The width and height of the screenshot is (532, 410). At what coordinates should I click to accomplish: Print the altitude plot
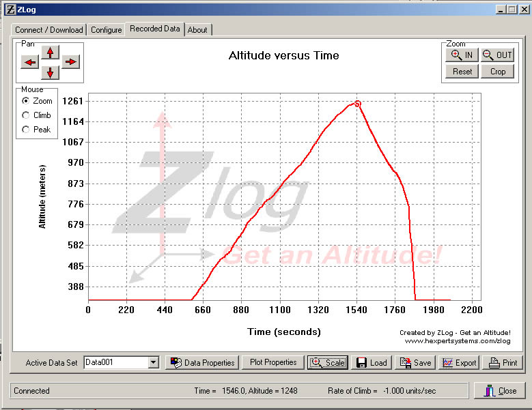(502, 363)
